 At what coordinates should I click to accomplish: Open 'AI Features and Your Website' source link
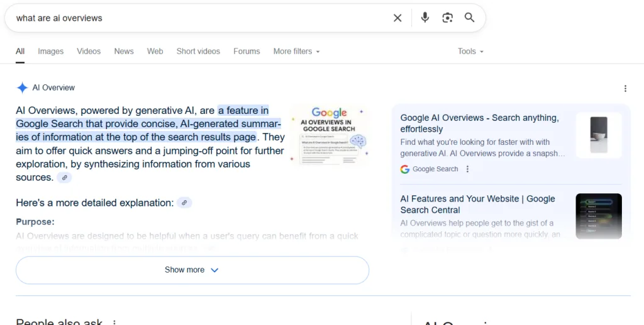coord(477,204)
